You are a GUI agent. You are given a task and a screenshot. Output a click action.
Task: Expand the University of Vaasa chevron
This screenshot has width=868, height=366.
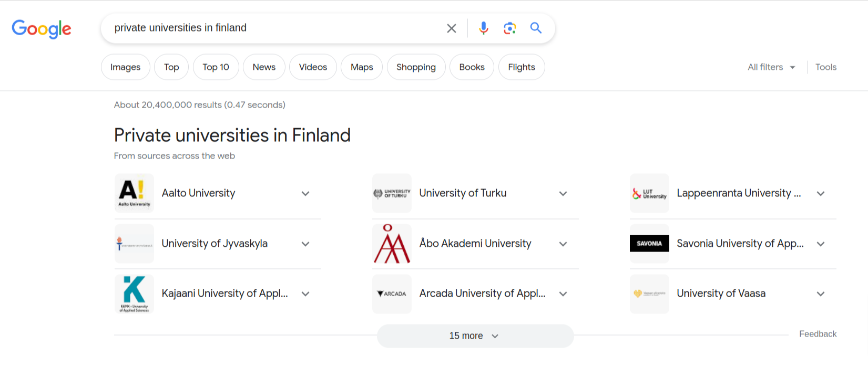[821, 294]
